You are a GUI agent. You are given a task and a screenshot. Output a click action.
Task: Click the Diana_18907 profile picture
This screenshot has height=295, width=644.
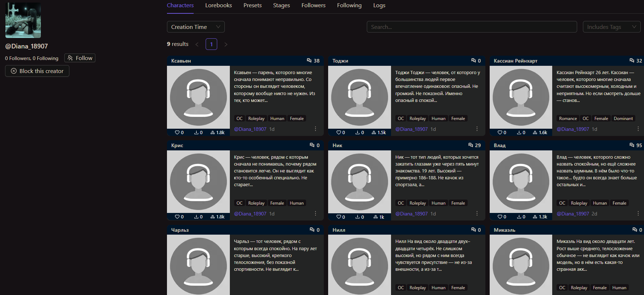point(23,20)
